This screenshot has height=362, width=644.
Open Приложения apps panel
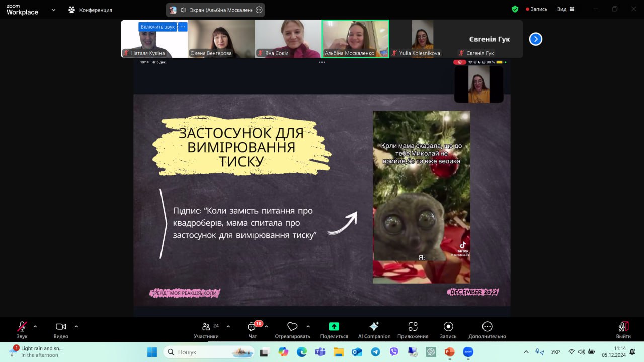413,329
